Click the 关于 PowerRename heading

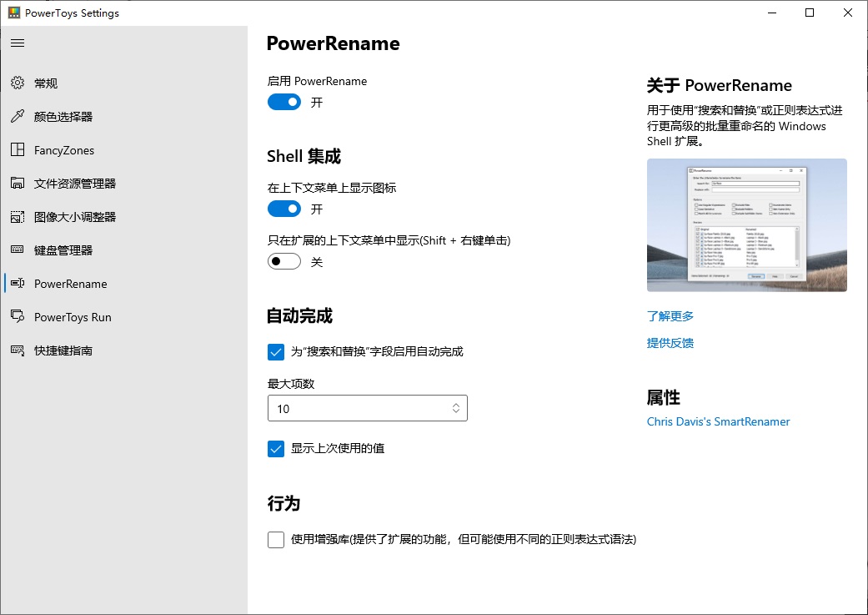[x=719, y=85]
